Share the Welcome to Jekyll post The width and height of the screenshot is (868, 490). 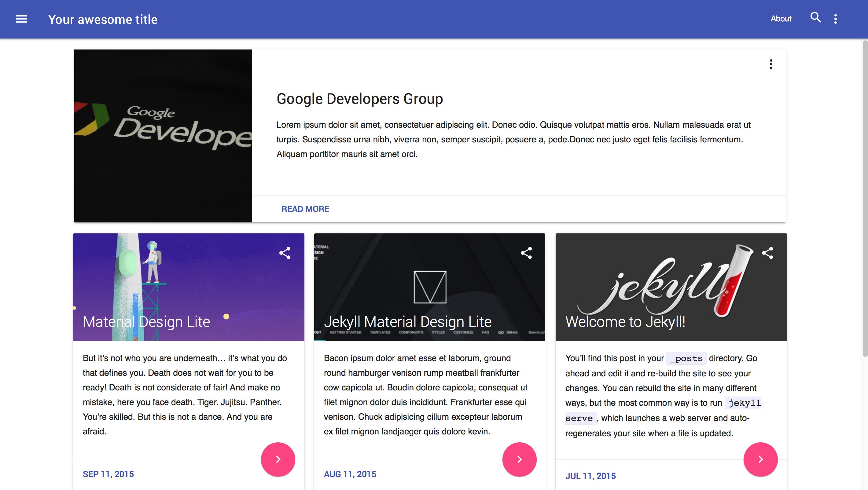pyautogui.click(x=767, y=253)
